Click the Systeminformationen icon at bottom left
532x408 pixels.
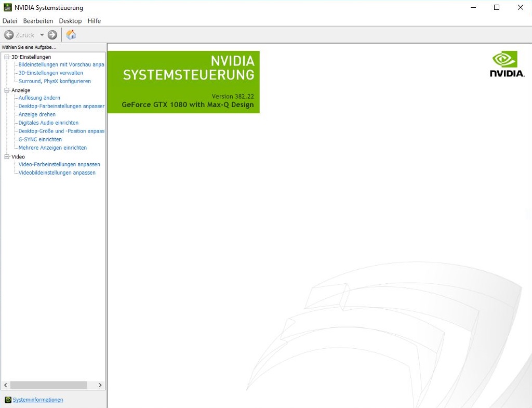tap(8, 400)
